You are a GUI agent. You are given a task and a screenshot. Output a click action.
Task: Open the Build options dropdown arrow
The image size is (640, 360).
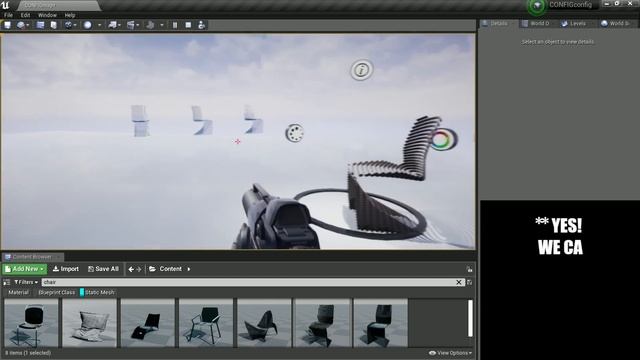(162, 25)
